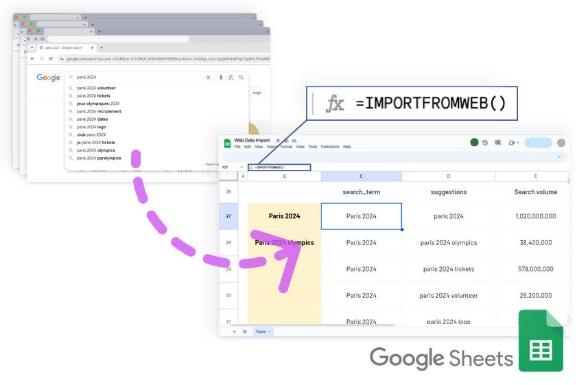Open the name box dropdown next to P27
The width and height of the screenshot is (588, 385).
242,167
